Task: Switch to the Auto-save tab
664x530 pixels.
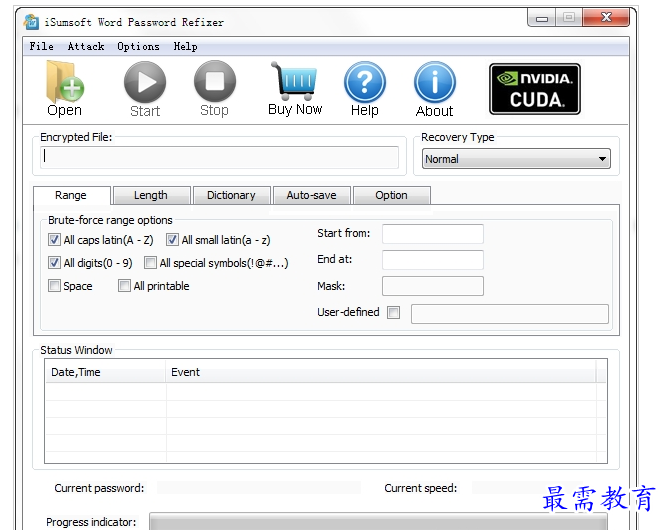Action: pyautogui.click(x=312, y=196)
